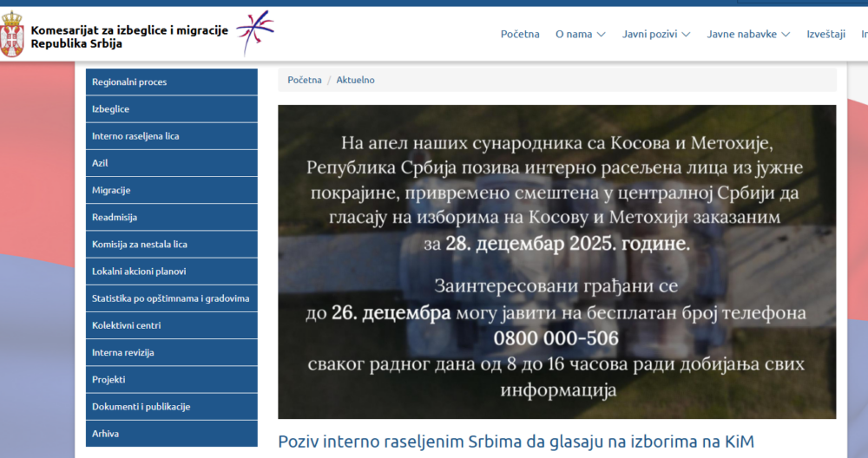Select Migracije in the sidebar
The image size is (868, 458).
[x=172, y=190]
